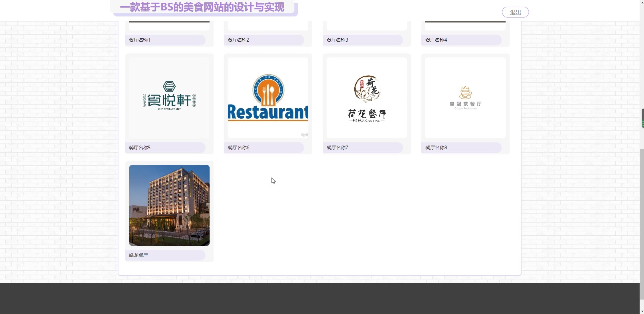Select the 悦轩 Yue Restaurant logo thumbnail

[169, 98]
